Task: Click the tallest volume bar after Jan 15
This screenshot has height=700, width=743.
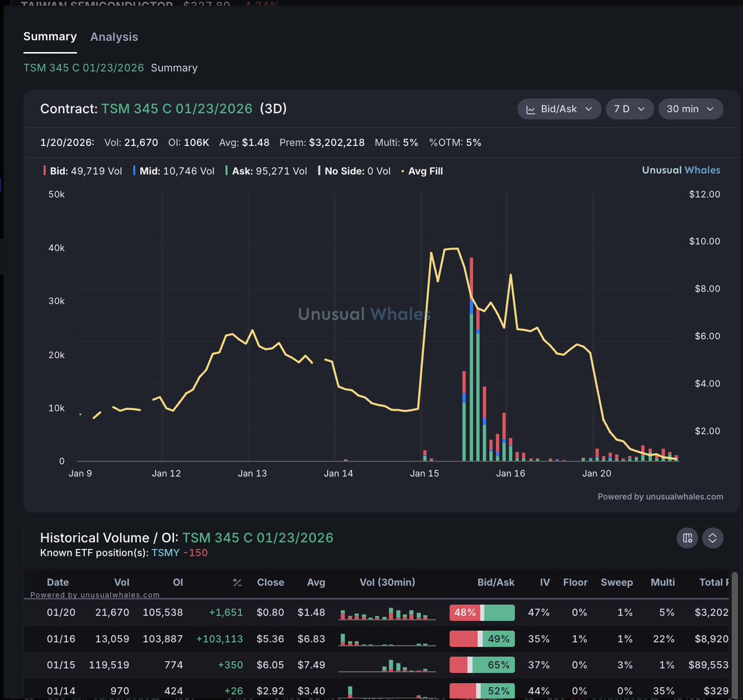Action: pyautogui.click(x=472, y=359)
